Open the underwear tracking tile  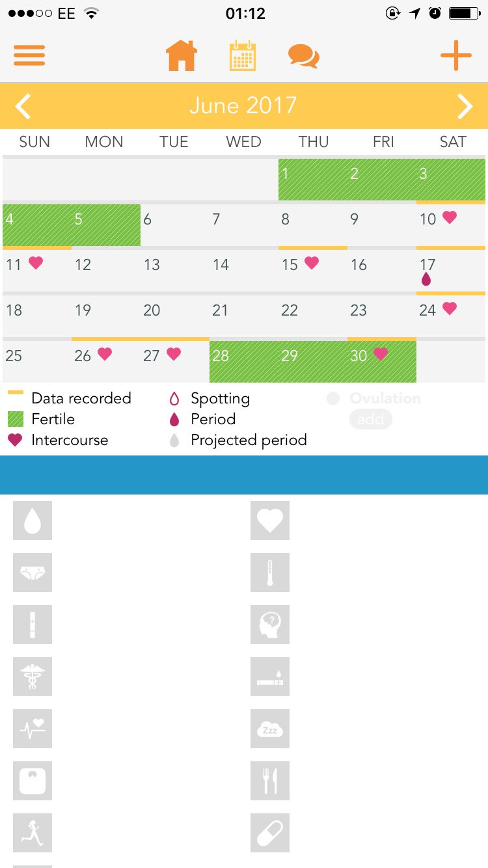tap(33, 573)
